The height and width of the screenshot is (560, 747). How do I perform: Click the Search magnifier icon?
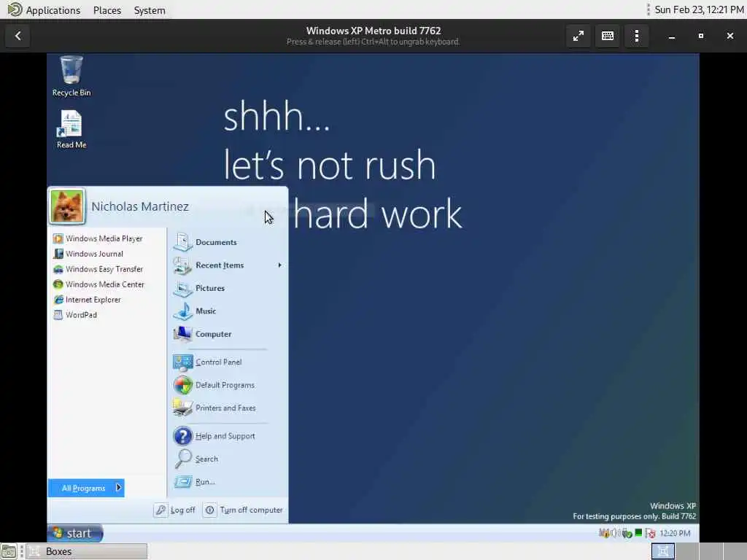182,459
